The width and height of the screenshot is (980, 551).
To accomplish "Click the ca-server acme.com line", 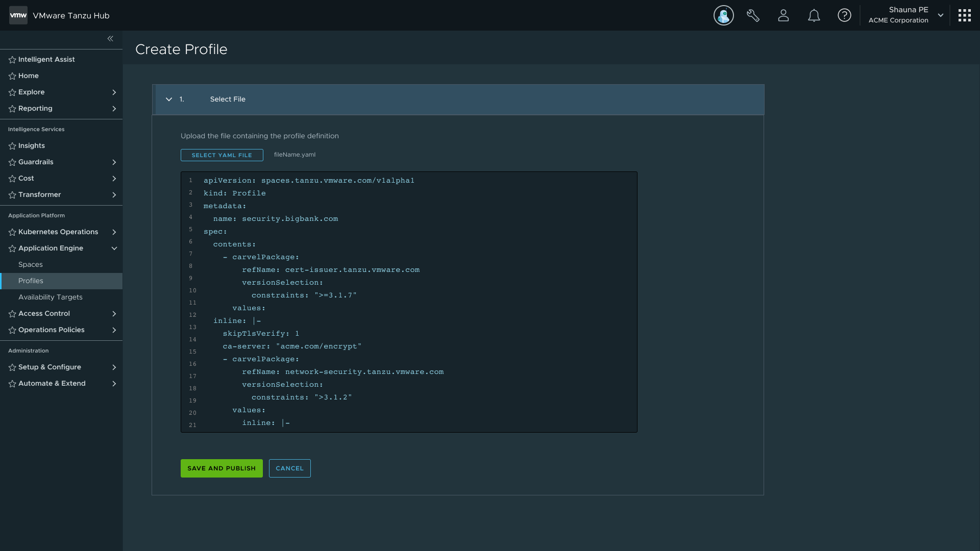I will click(292, 346).
